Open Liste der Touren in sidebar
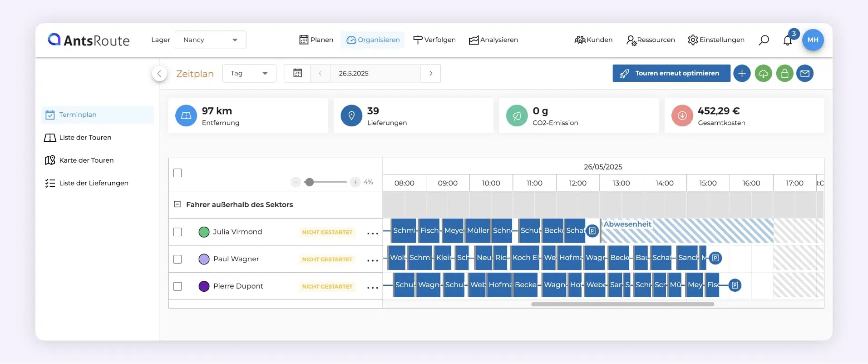Viewport: 868px width, 364px height. (85, 138)
